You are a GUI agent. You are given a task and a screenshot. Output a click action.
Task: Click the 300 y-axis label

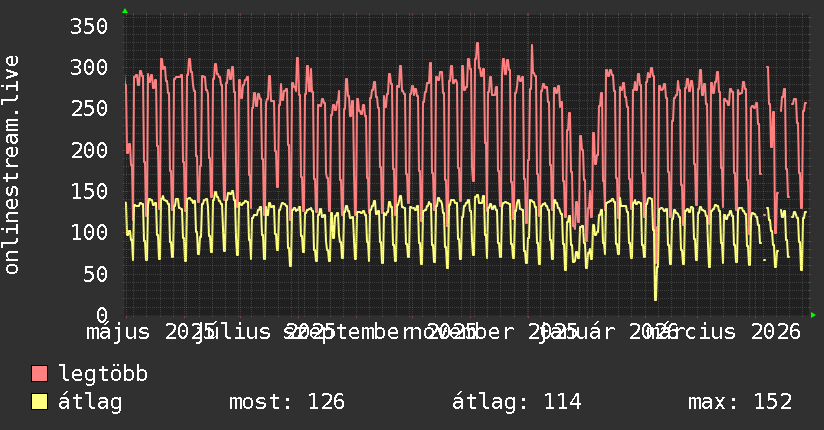[x=89, y=67]
